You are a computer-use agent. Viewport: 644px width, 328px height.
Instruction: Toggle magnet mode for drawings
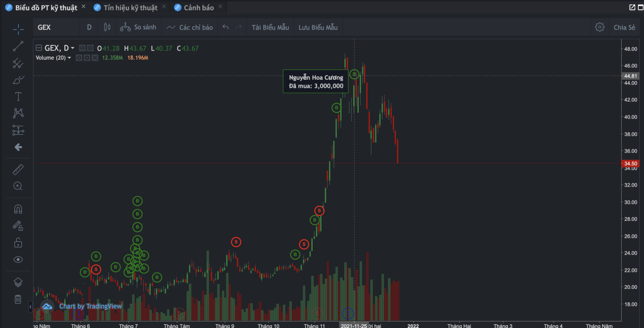click(18, 209)
